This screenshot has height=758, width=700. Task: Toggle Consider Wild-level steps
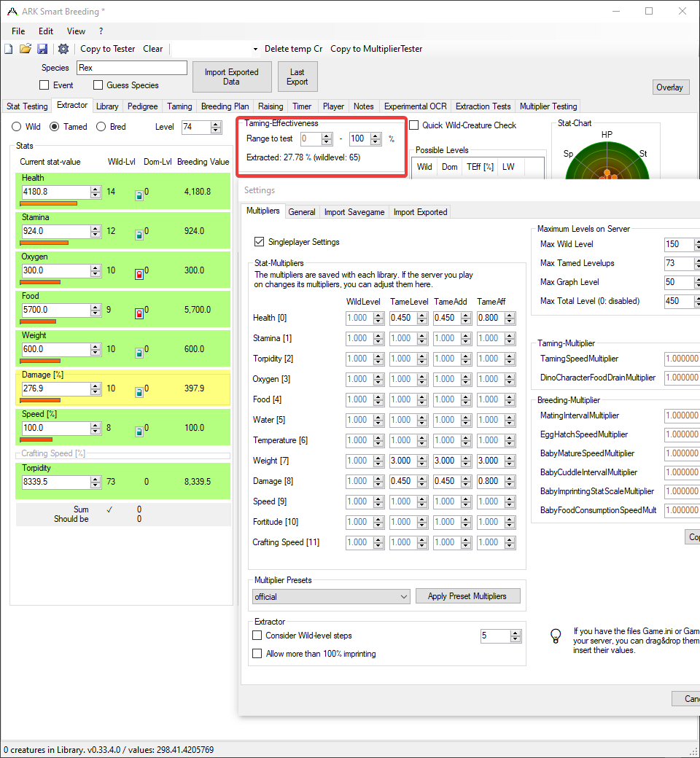coord(257,636)
